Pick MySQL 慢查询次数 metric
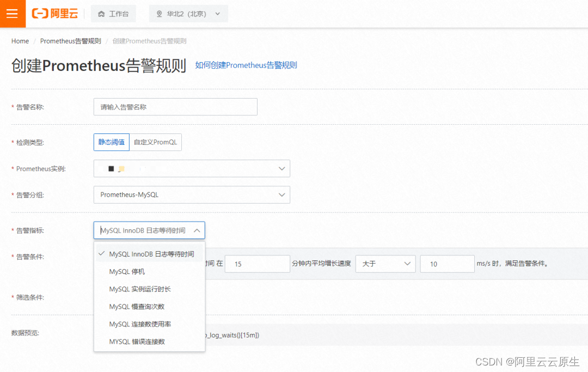The width and height of the screenshot is (588, 372). 149,307
